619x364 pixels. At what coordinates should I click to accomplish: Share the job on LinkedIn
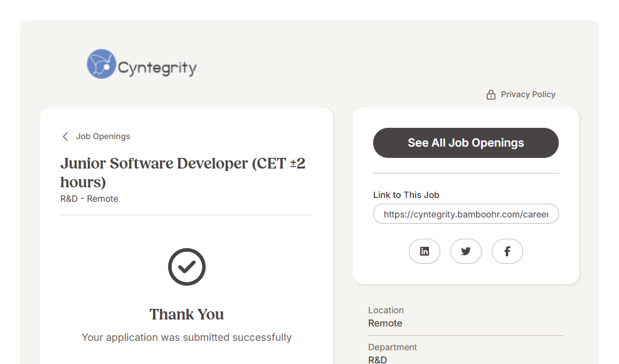[x=425, y=251]
